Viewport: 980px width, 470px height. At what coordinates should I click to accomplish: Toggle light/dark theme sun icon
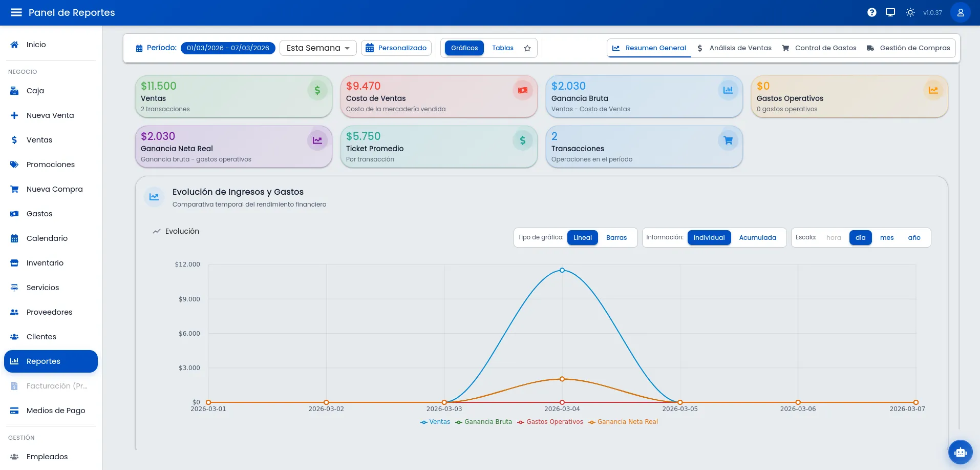[910, 12]
